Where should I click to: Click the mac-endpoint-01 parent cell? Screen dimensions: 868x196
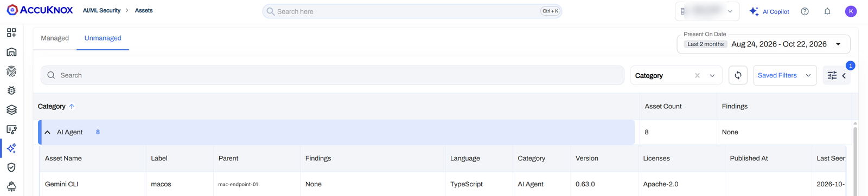238,184
